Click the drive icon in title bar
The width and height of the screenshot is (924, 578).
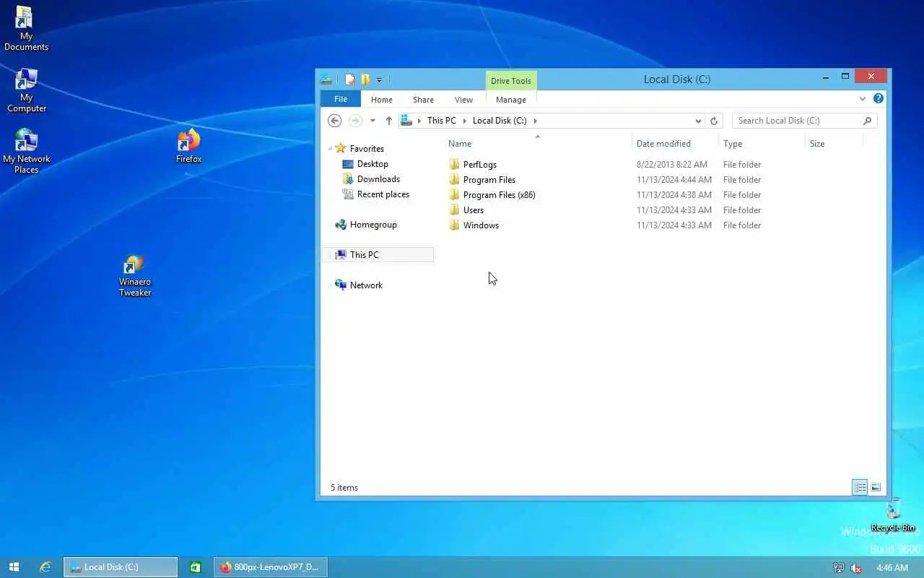pos(326,79)
